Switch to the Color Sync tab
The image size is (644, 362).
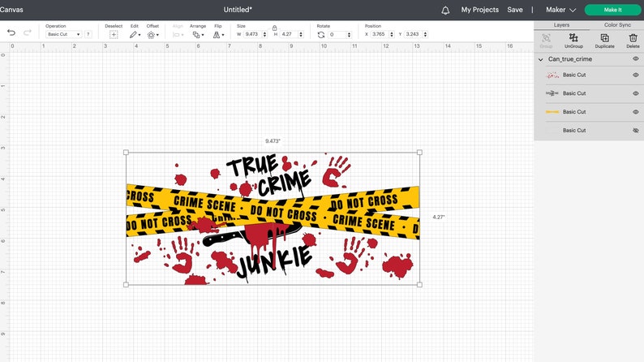(617, 25)
